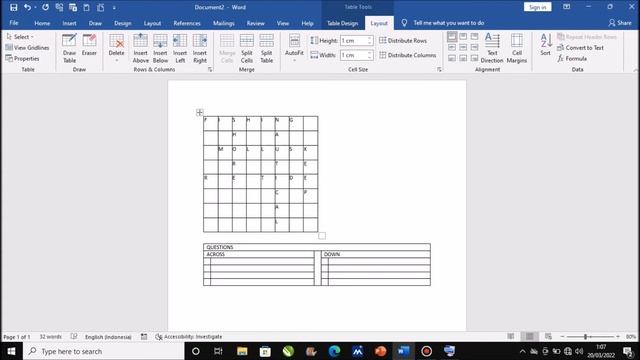Click the QUESTIONS header cell

317,247
